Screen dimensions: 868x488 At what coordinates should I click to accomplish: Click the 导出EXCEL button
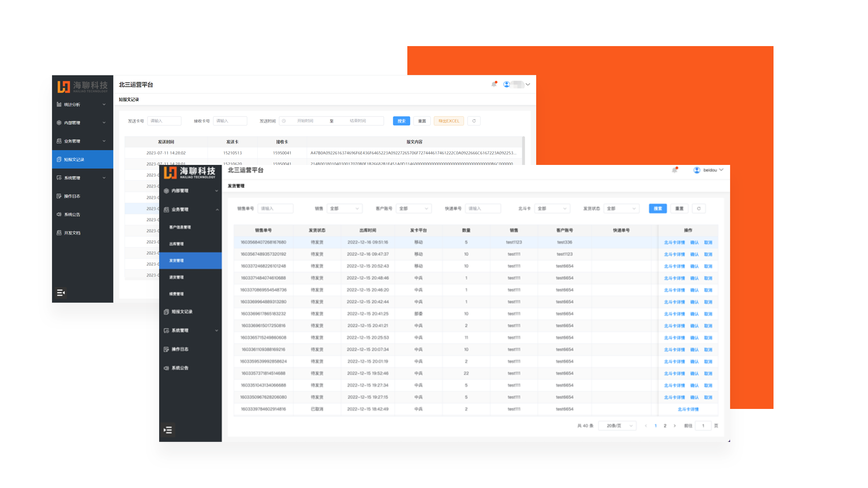448,121
